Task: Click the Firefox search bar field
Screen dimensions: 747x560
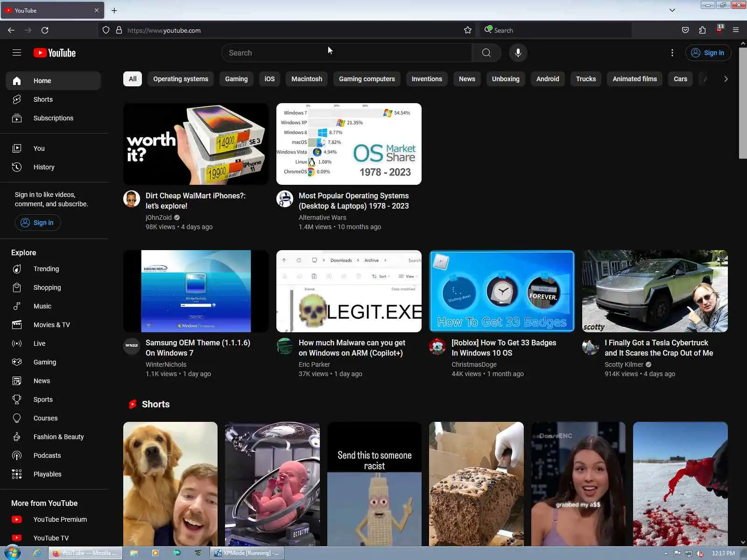Action: tap(556, 30)
